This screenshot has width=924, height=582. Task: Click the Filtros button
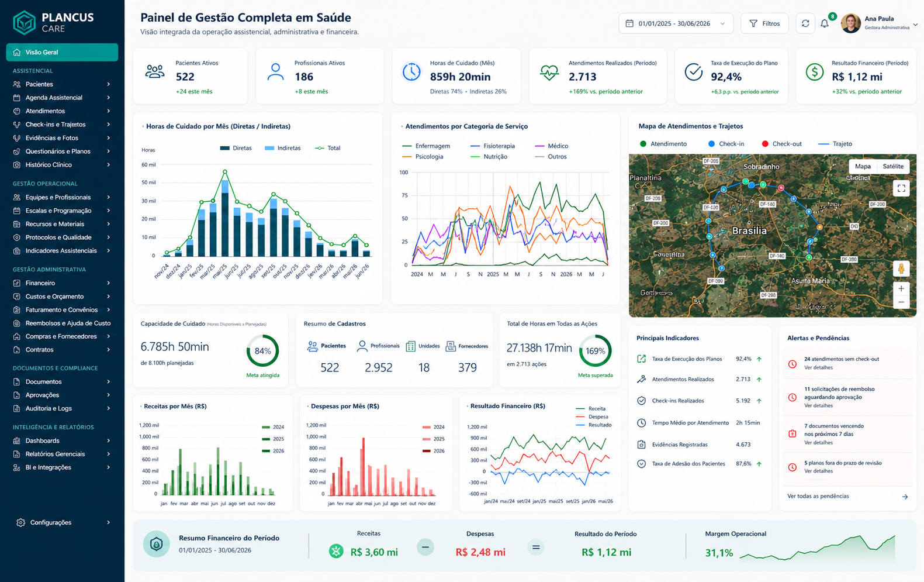(764, 23)
